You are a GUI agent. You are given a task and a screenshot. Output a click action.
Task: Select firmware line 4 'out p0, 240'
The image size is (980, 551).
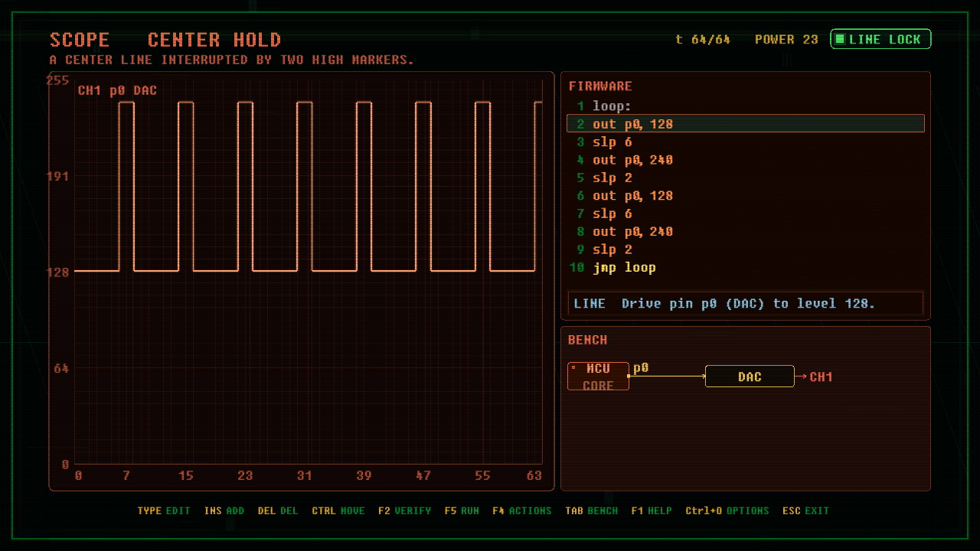pos(745,160)
